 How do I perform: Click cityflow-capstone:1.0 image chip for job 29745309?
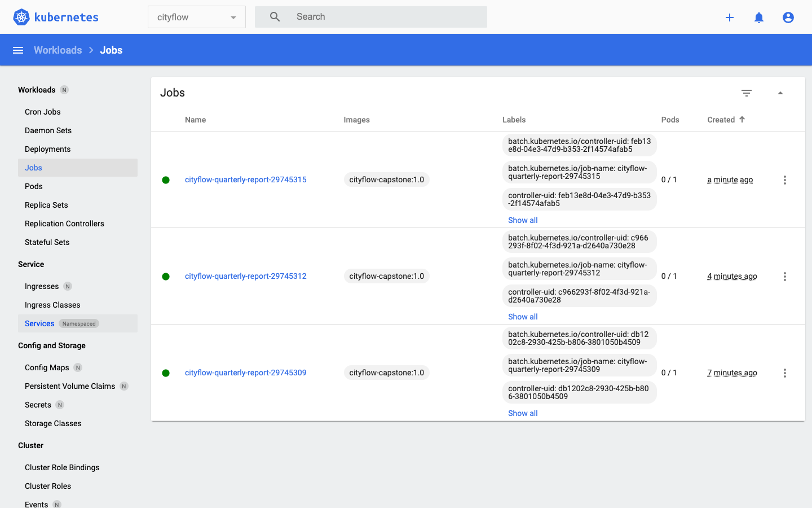click(x=387, y=373)
